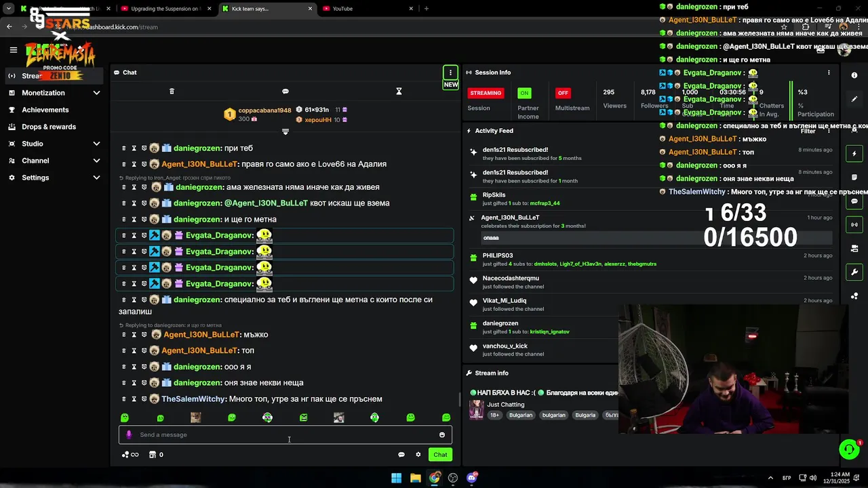Expand the Monetization sidebar section
Viewport: 868px width, 488px height.
pyautogui.click(x=96, y=93)
